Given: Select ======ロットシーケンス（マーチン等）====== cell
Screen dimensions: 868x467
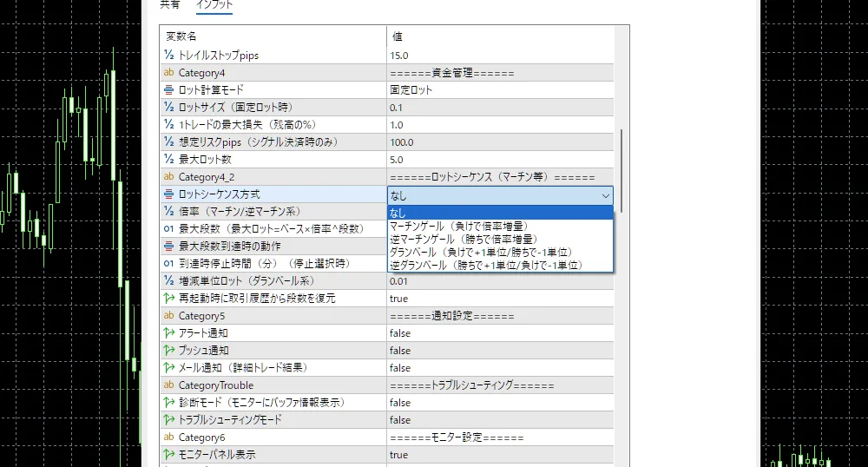Looking at the screenshot, I should click(x=500, y=177).
